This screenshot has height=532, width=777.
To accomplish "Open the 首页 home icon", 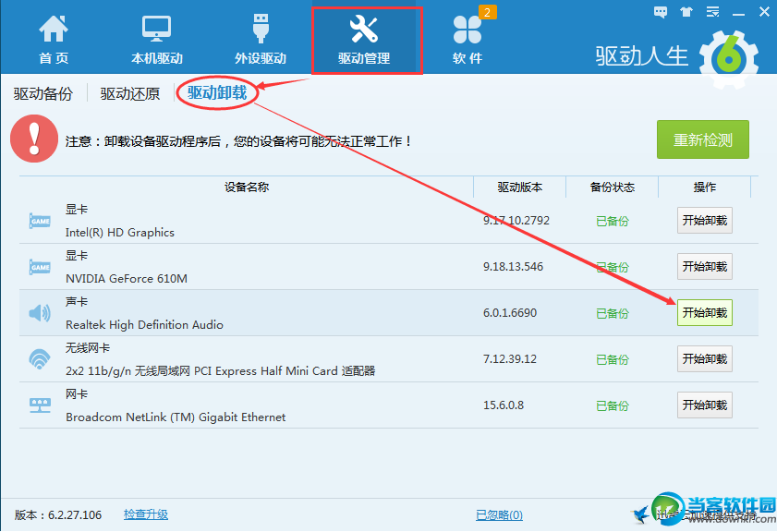I will click(x=53, y=29).
